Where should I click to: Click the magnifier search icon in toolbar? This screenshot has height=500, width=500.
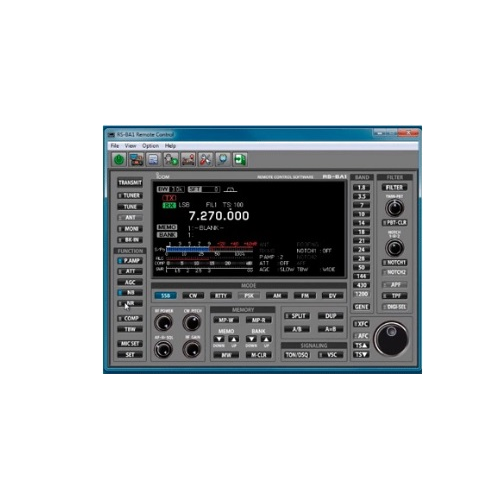click(x=223, y=160)
